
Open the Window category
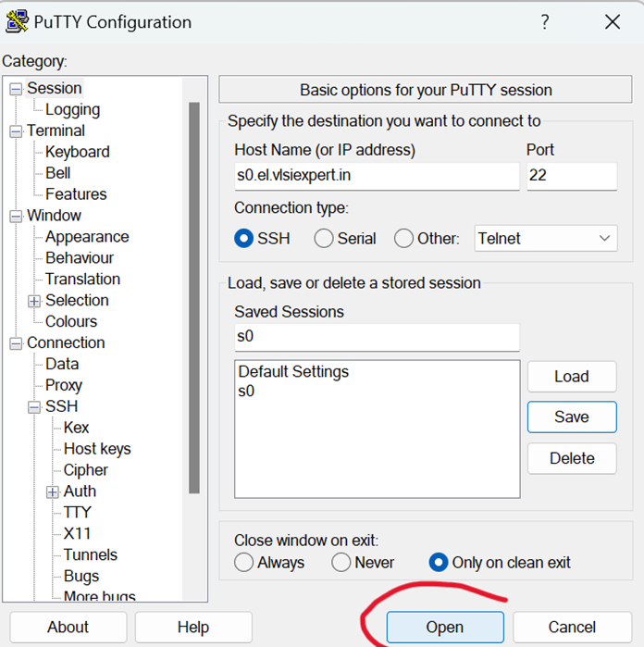[x=54, y=216]
